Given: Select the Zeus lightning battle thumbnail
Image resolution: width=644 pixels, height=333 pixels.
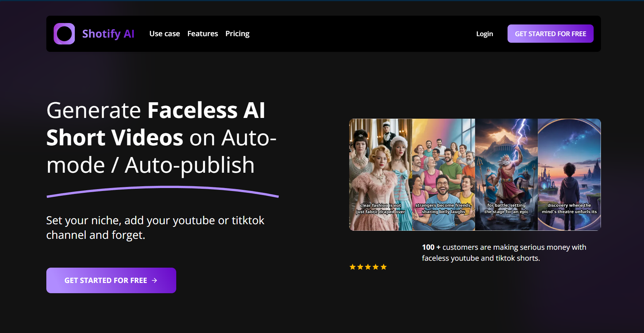Looking at the screenshot, I should (x=506, y=174).
